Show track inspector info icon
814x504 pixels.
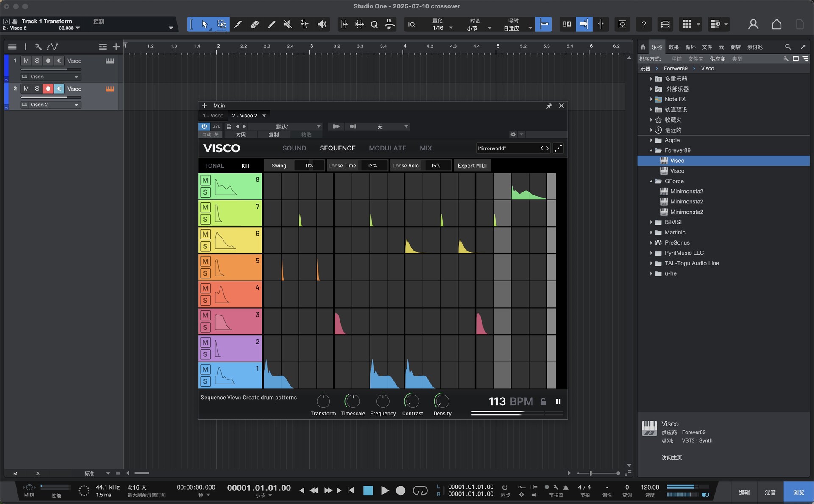[25, 47]
